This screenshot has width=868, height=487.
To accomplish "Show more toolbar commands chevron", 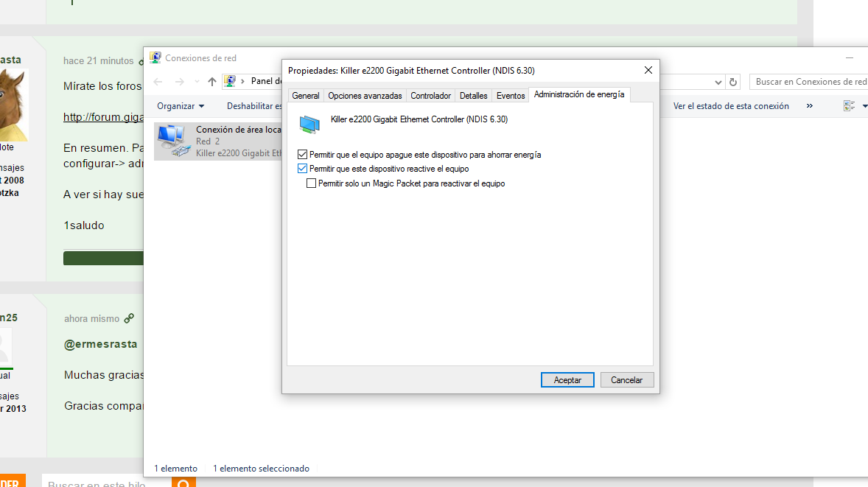I will tap(809, 105).
